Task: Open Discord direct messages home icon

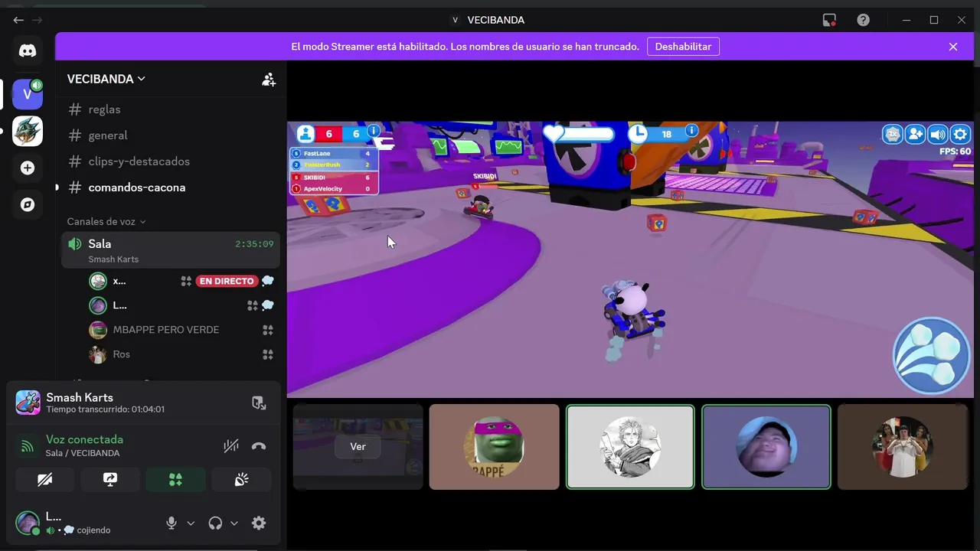Action: point(28,51)
